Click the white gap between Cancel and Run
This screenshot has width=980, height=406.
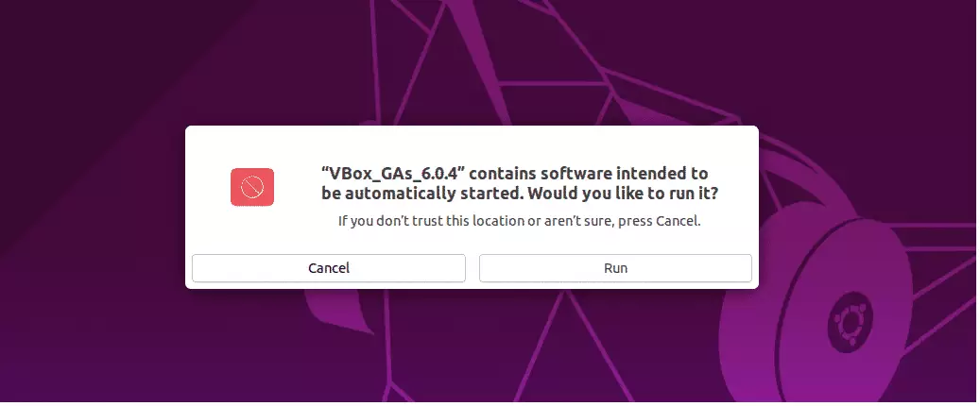click(x=472, y=268)
